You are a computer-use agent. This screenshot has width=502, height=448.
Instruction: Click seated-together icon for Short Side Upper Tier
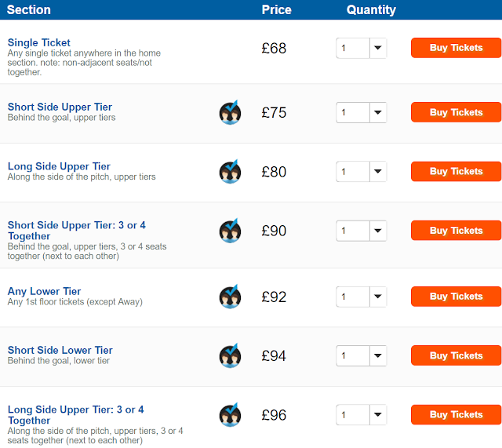(x=230, y=112)
